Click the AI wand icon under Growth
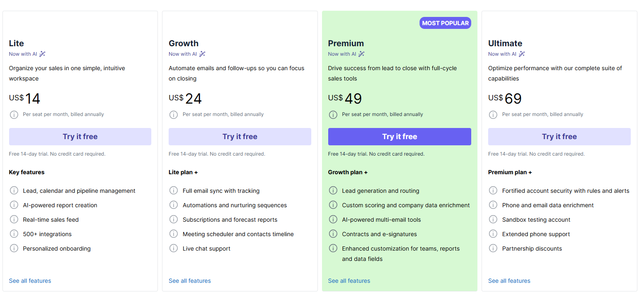 click(x=203, y=54)
